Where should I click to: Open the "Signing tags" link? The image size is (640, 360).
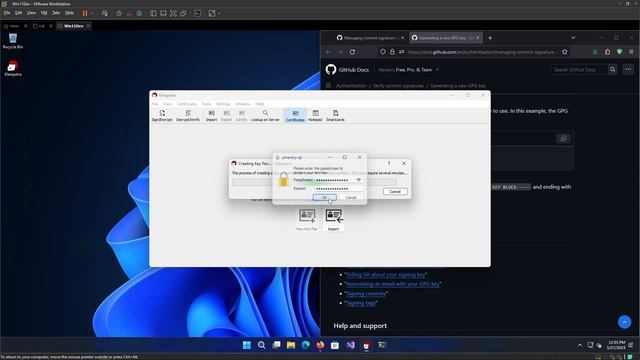[361, 303]
